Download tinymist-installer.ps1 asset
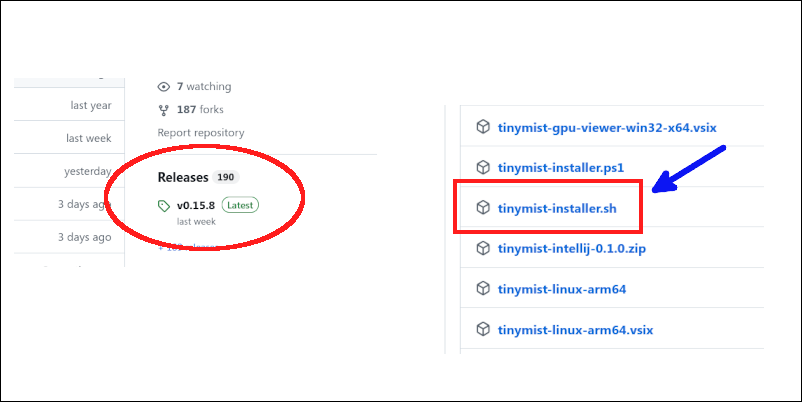The width and height of the screenshot is (802, 402). click(x=561, y=168)
